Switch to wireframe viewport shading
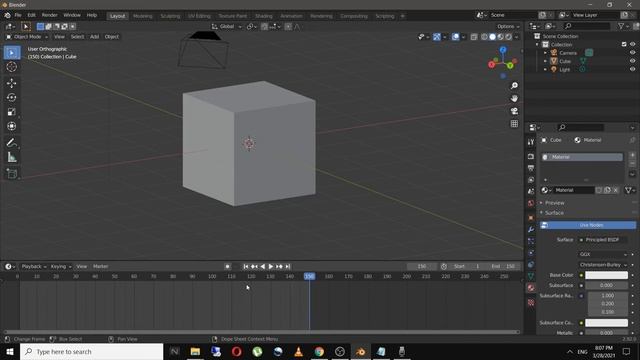Image resolution: width=640 pixels, height=360 pixels. tap(484, 37)
